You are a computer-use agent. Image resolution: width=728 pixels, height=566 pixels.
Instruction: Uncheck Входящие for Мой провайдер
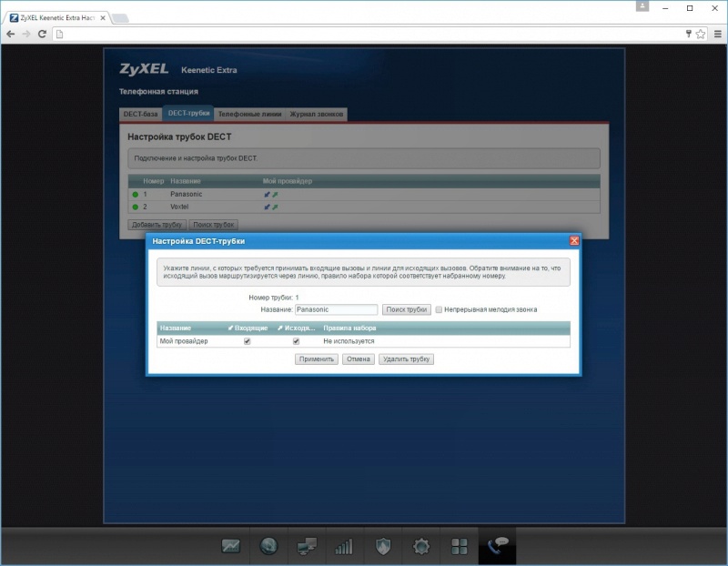coord(248,341)
